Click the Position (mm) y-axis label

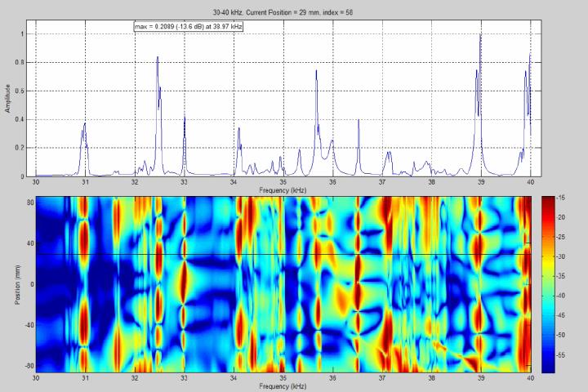pos(17,285)
